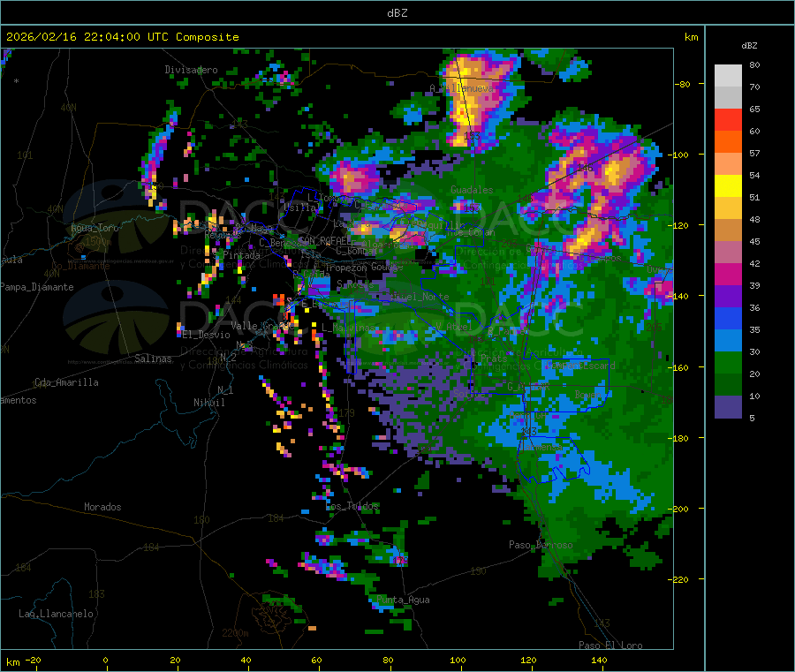Screen dimensions: 795x672
Task: Click the light blue legend swatch between 35 and 30
Action: pos(728,341)
